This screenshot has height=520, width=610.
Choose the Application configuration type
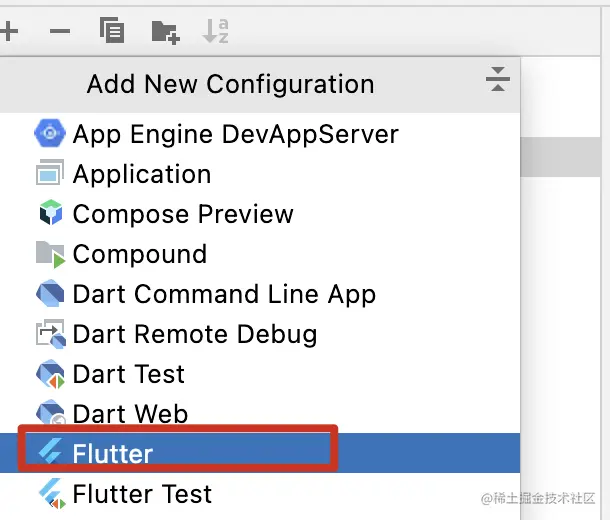coord(141,173)
